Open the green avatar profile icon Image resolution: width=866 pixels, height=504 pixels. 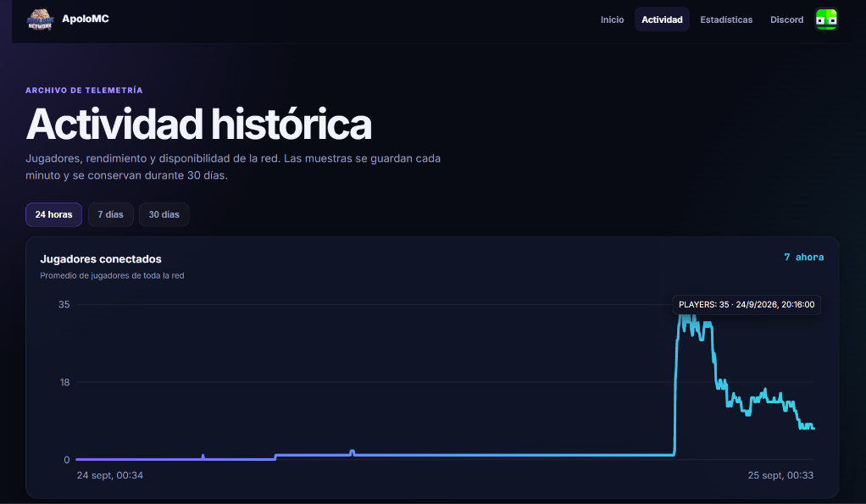click(x=826, y=19)
